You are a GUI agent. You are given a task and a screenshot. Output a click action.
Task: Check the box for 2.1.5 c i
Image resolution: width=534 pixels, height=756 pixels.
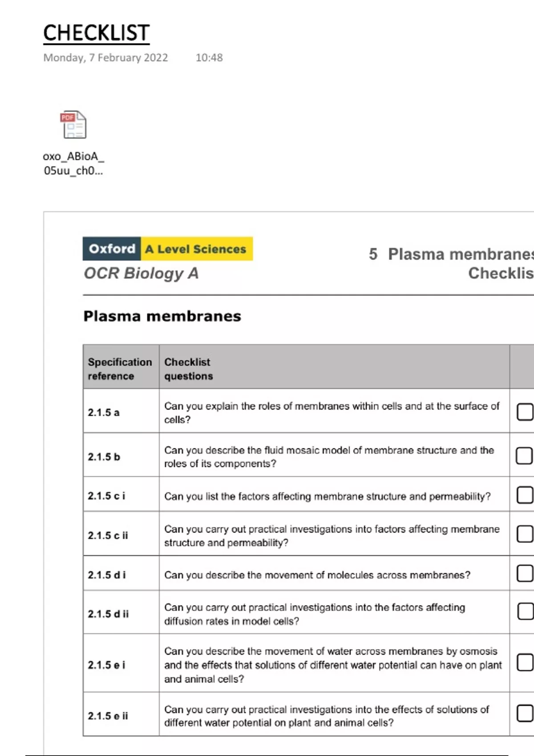coord(525,495)
